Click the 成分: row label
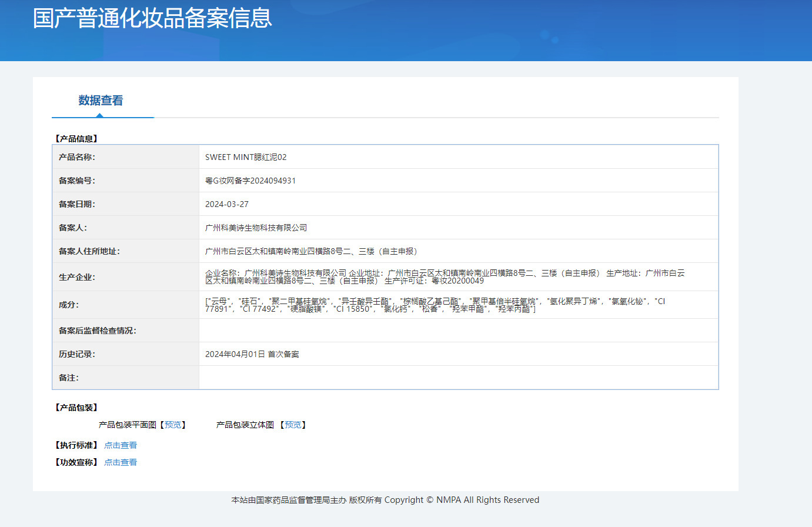 (x=69, y=305)
